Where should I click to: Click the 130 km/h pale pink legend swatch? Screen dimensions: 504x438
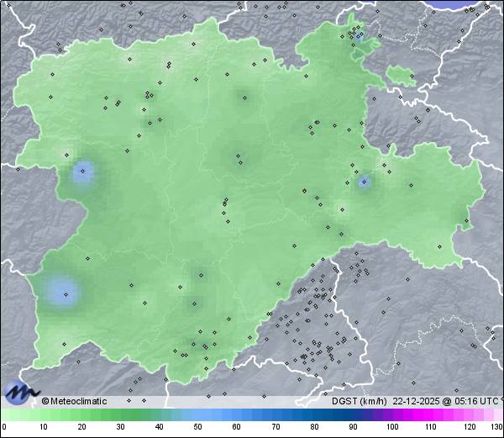[498, 415]
